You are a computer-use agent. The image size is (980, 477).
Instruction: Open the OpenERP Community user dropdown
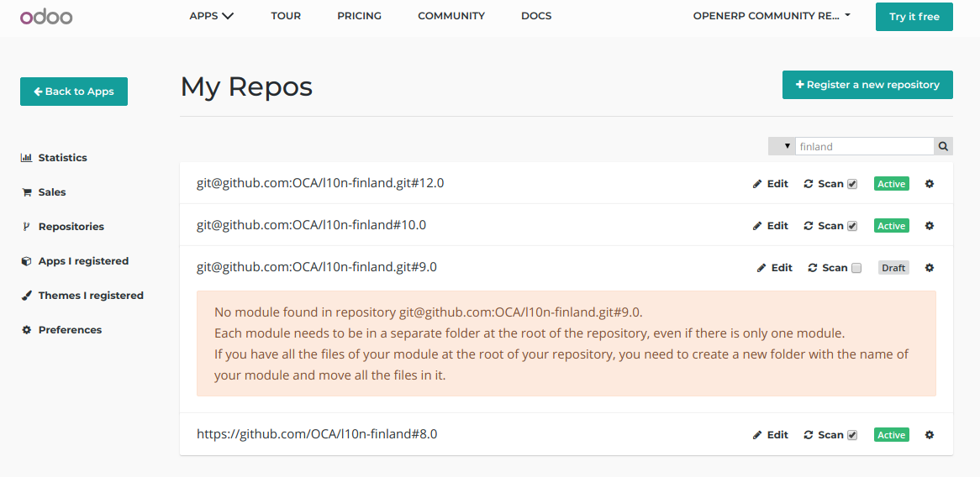click(x=771, y=16)
